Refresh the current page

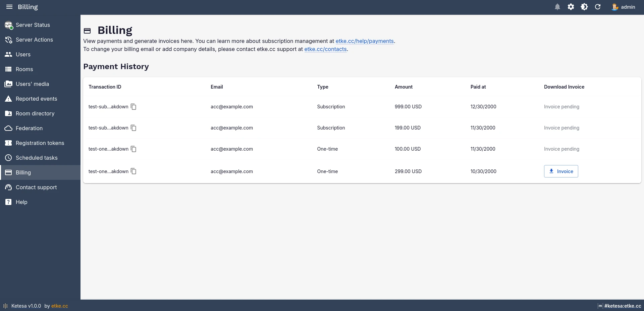tap(598, 7)
